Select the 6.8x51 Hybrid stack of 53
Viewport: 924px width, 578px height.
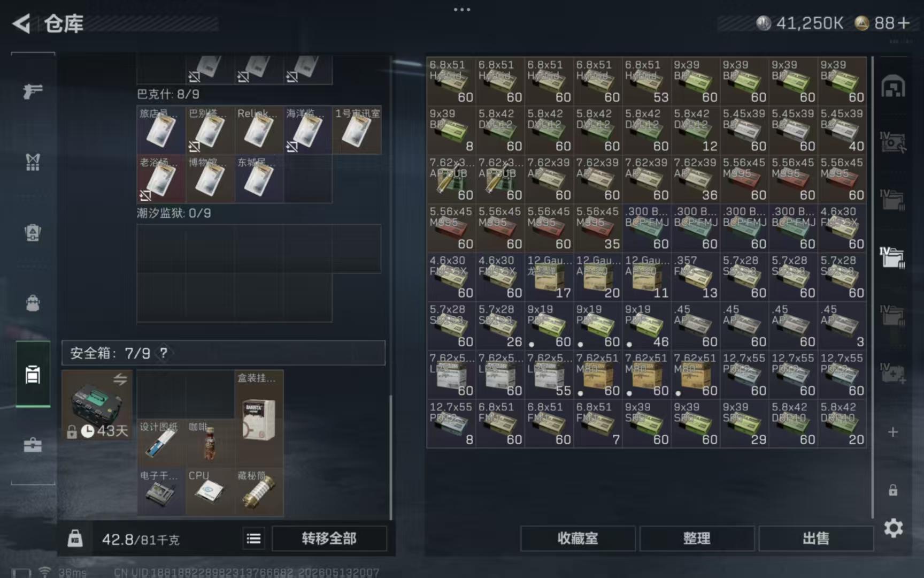(x=646, y=81)
